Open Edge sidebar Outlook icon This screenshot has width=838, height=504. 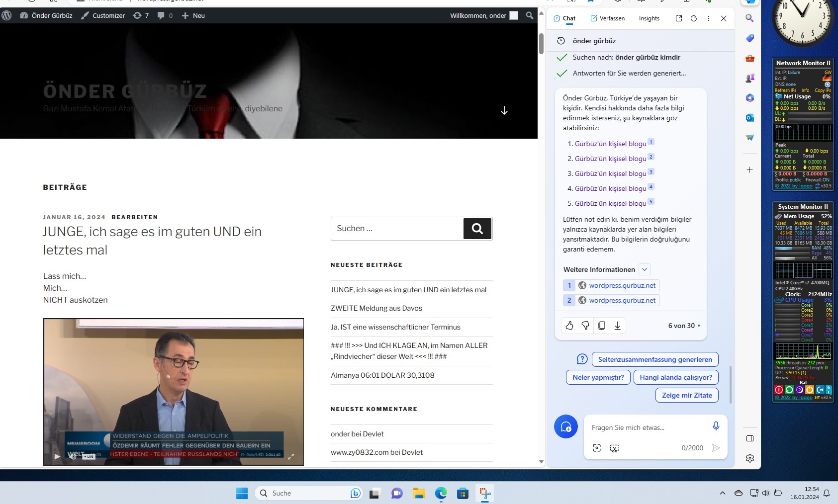pos(749,118)
